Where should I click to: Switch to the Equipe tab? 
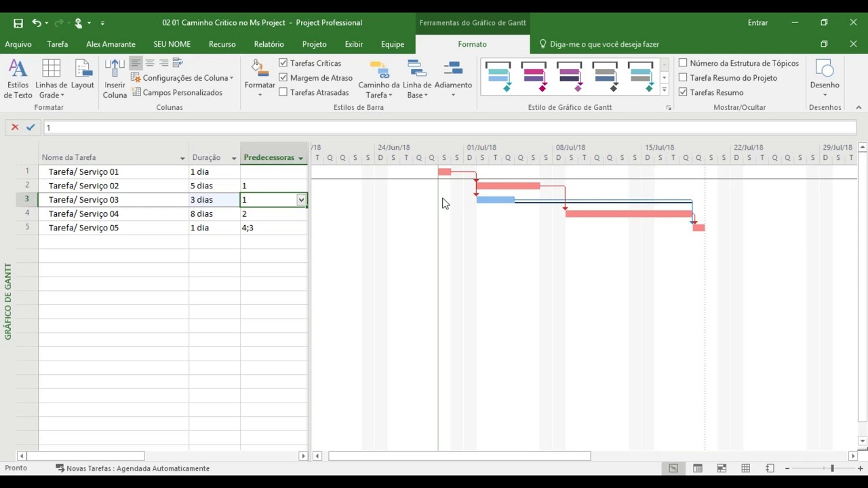(393, 44)
